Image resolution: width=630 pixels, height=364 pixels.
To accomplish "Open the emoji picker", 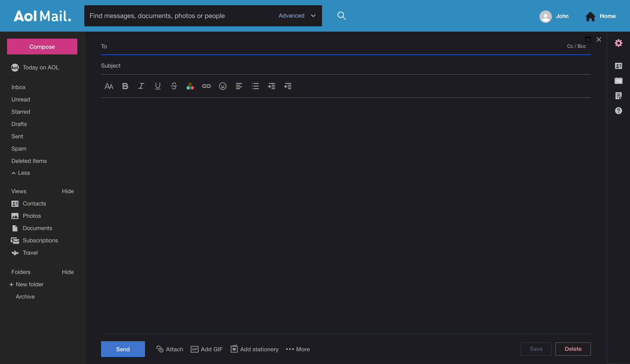I will pyautogui.click(x=223, y=86).
